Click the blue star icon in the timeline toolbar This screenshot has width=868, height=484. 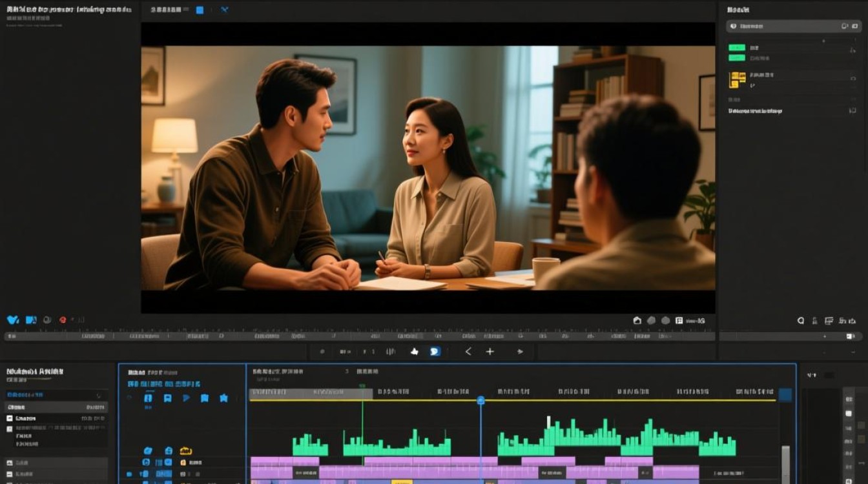(223, 398)
